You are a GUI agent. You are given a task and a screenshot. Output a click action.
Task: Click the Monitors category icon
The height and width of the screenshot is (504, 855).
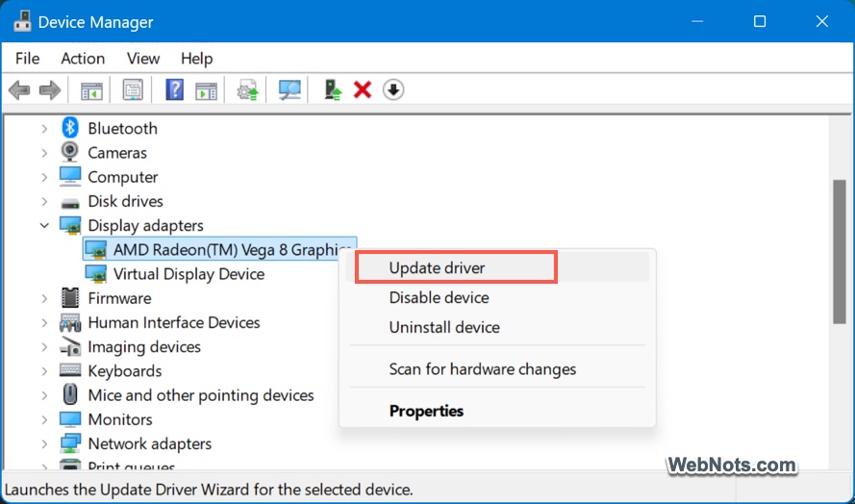(x=70, y=419)
